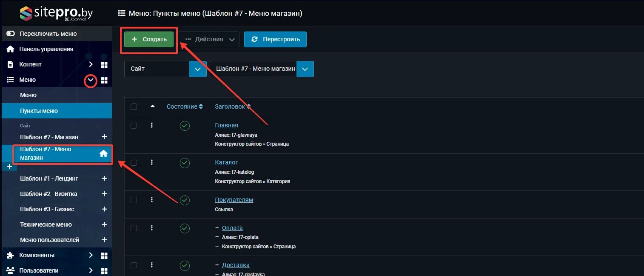Tick the checkbox for the Покупателям row
This screenshot has height=276, width=644.
pyautogui.click(x=134, y=200)
